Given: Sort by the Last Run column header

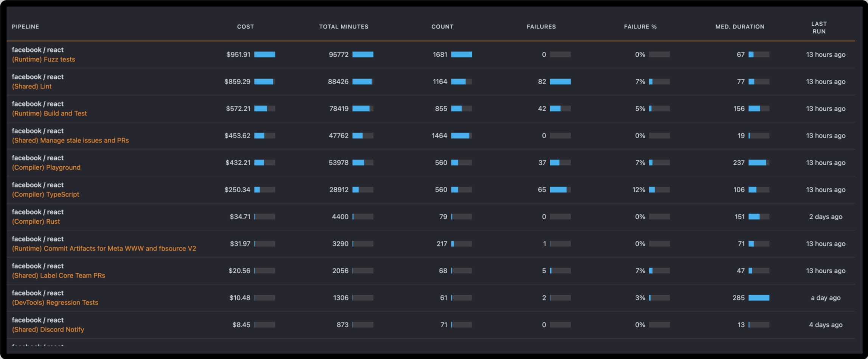Looking at the screenshot, I should pos(819,28).
